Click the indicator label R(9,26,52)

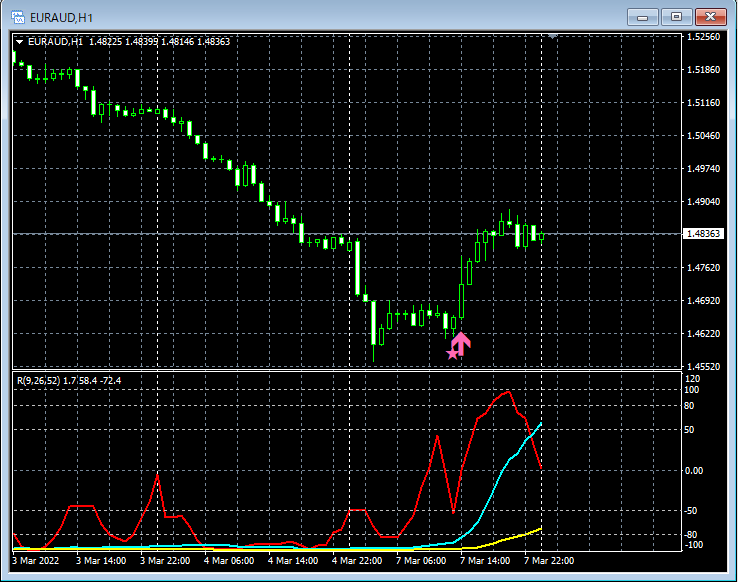point(39,380)
